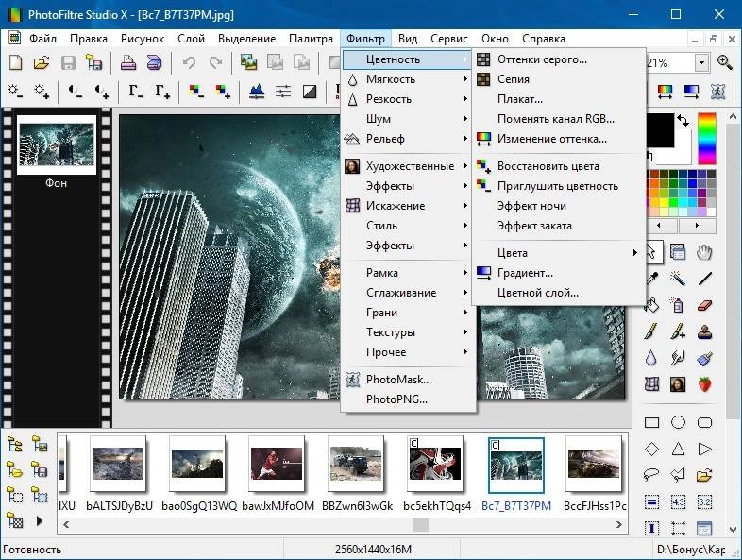The width and height of the screenshot is (742, 560).
Task: Click the Save floppy disk icon
Action: pos(68,62)
